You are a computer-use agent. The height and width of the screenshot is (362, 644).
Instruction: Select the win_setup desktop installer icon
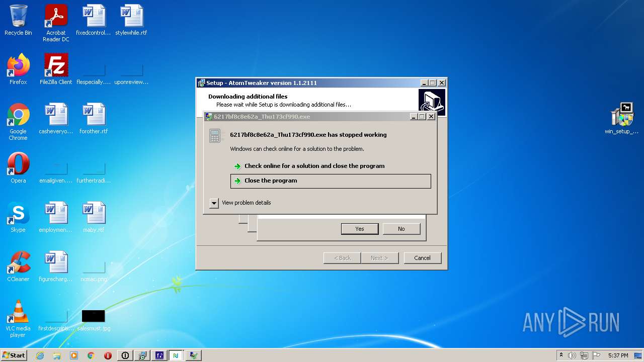(621, 119)
